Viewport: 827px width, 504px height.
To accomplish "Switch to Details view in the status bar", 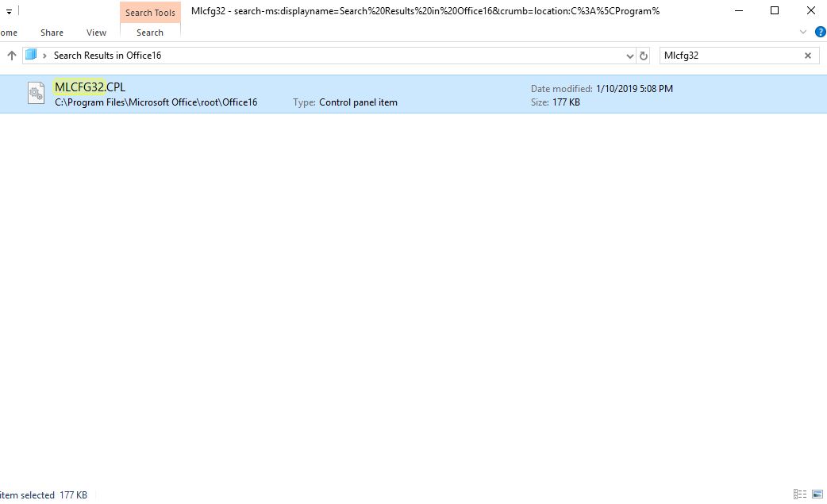I will tap(802, 494).
